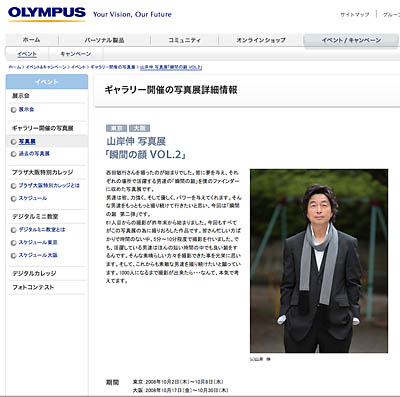Click the 東京 location tag
This screenshot has width=400, height=397.
[116, 128]
